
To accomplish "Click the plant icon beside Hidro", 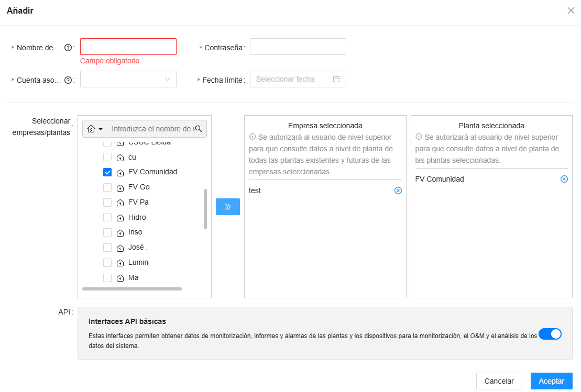I will 120,218.
